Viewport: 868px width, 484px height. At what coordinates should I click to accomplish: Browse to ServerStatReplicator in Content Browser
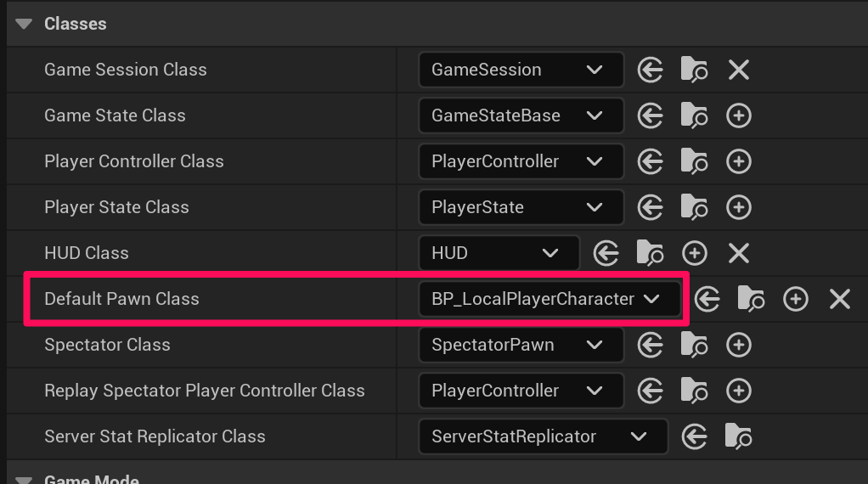coord(739,436)
